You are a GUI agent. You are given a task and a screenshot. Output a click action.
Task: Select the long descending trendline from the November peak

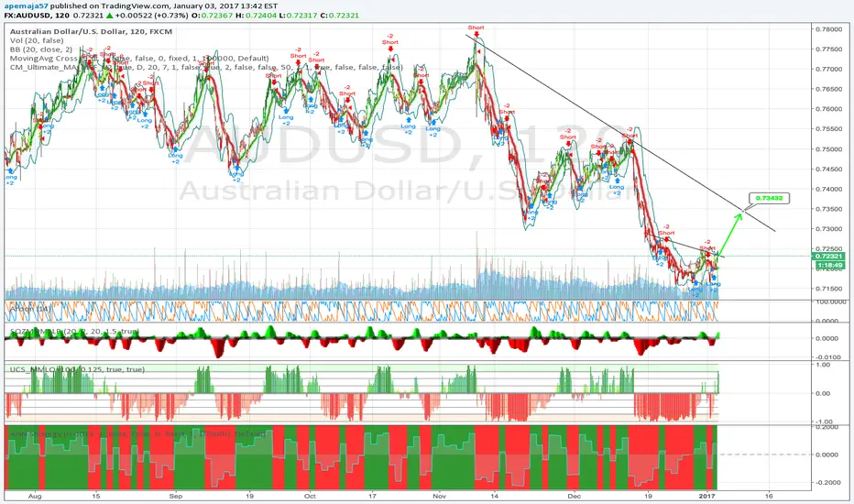620,133
